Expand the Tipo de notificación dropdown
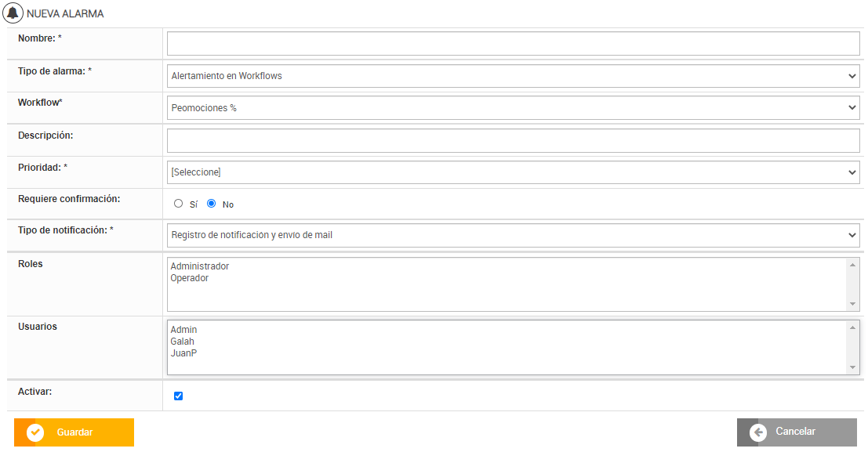This screenshot has height=452, width=868. pyautogui.click(x=513, y=234)
